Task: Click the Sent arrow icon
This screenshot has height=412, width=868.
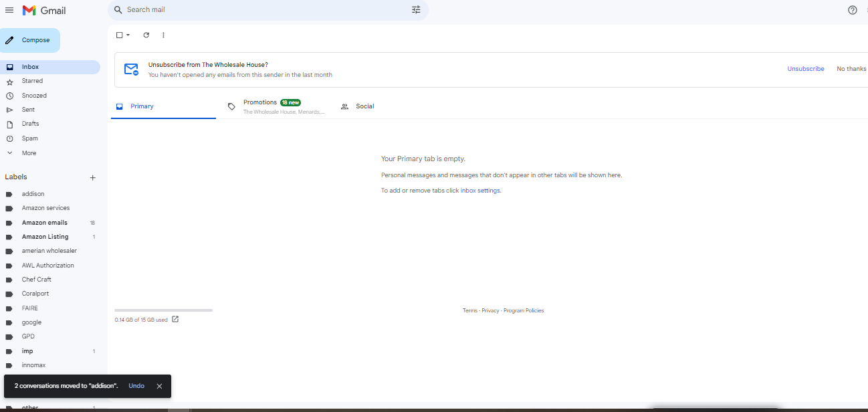Action: 9,110
